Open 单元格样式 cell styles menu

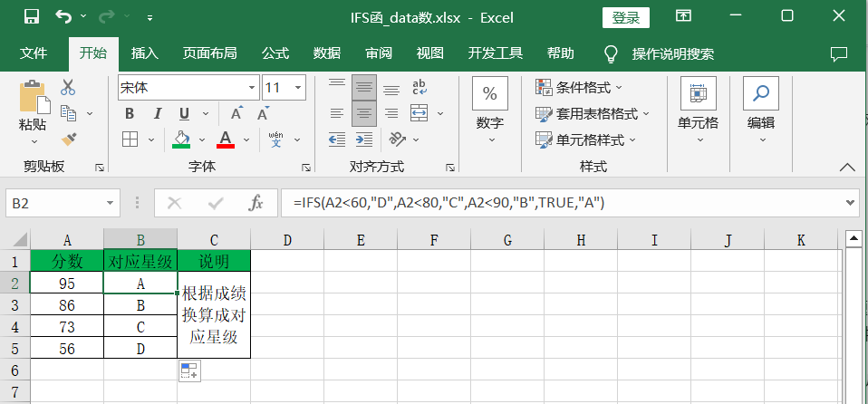click(585, 139)
